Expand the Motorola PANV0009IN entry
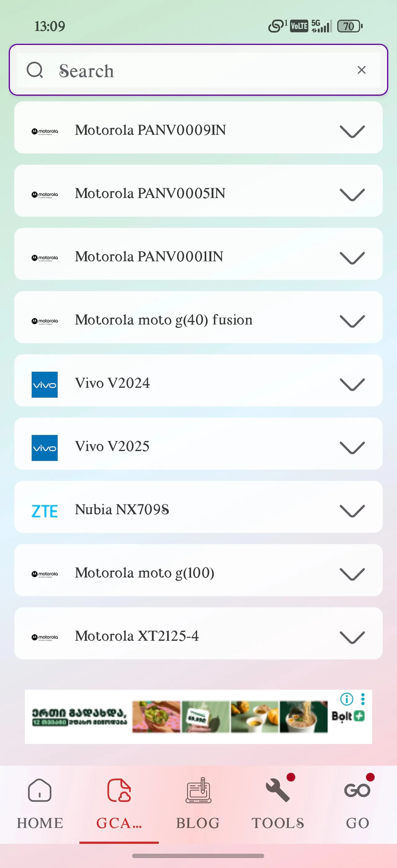This screenshot has height=868, width=397. pyautogui.click(x=352, y=131)
